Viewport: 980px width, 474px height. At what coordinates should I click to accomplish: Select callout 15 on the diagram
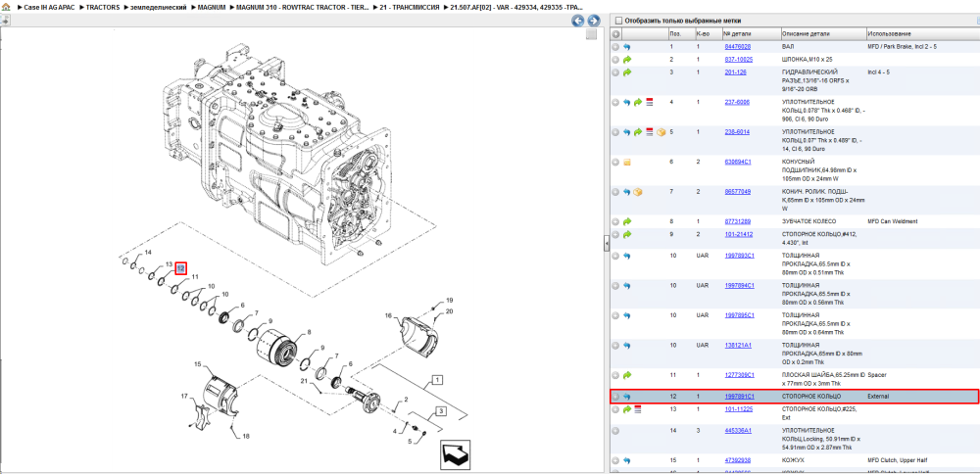(198, 364)
